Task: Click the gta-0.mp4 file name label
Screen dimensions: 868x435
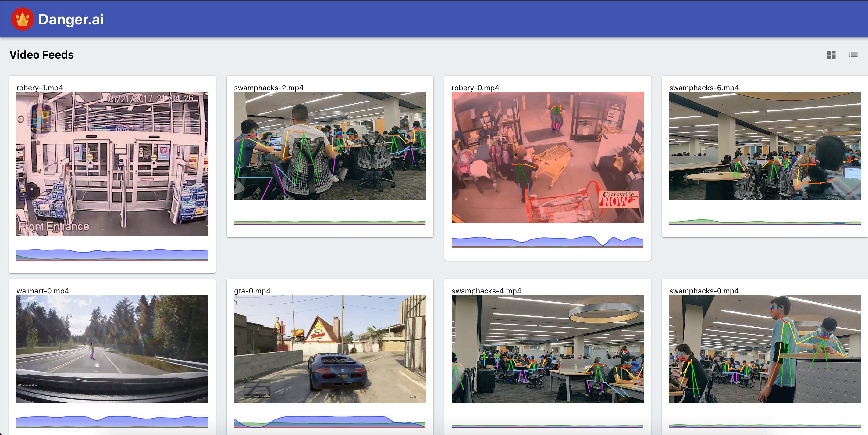Action: pyautogui.click(x=252, y=291)
